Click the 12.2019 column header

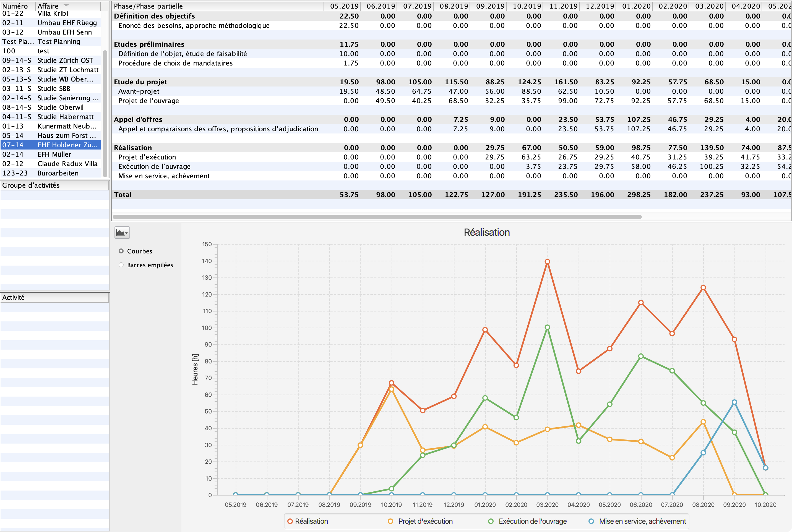598,6
